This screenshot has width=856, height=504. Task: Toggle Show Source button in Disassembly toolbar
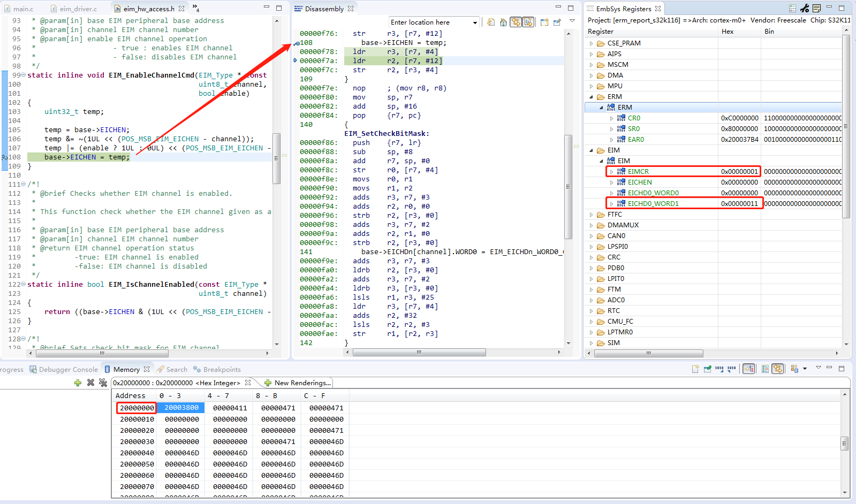pos(528,22)
